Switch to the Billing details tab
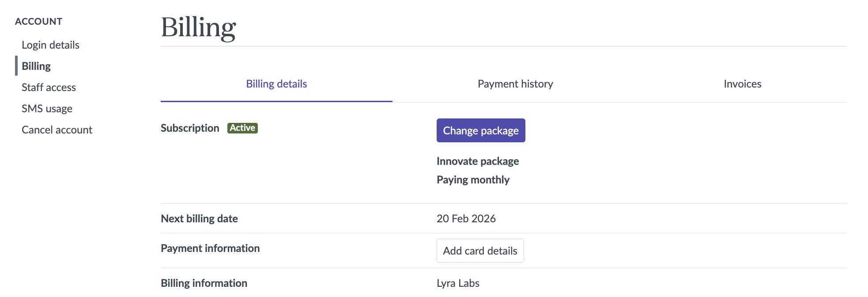Image resolution: width=868 pixels, height=297 pixels. pos(276,84)
